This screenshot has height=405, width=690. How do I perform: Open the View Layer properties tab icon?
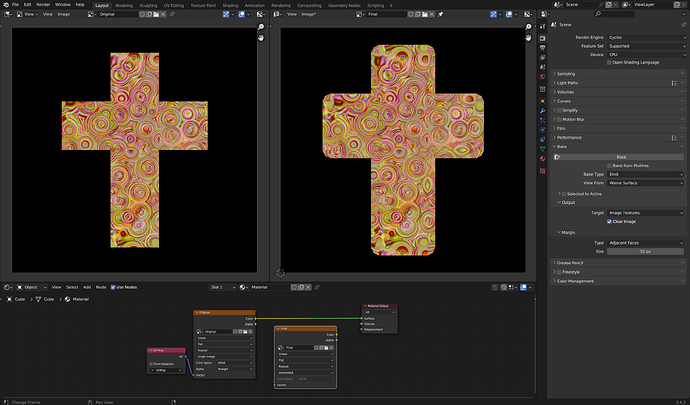[x=543, y=58]
